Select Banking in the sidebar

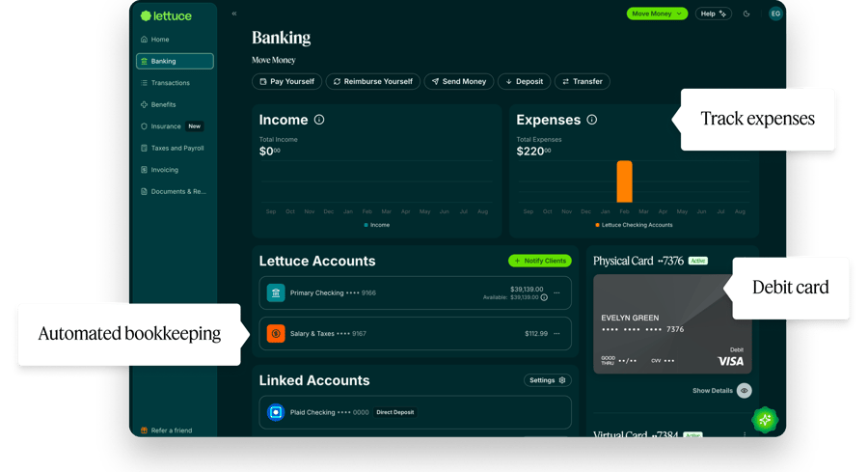[175, 61]
